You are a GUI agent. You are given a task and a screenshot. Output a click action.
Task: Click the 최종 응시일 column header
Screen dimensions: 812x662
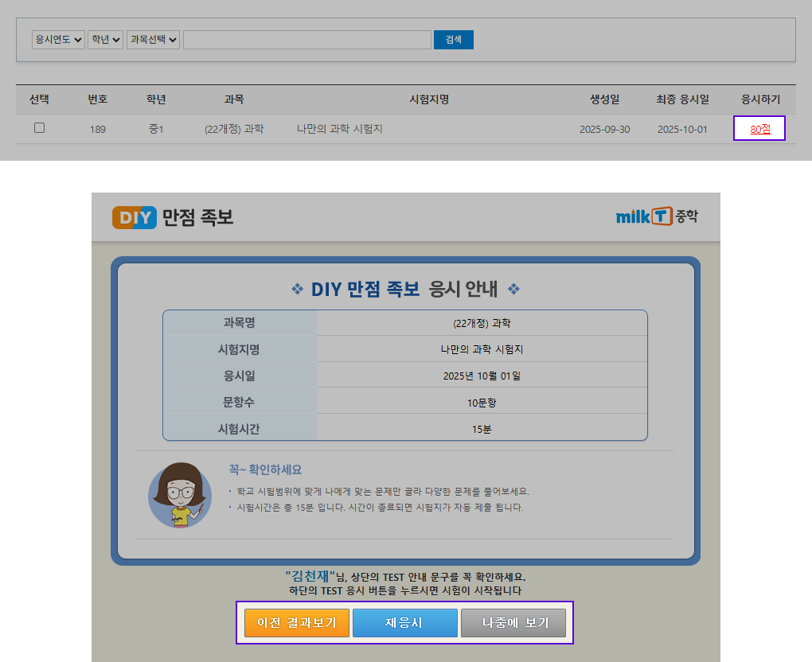[681, 99]
